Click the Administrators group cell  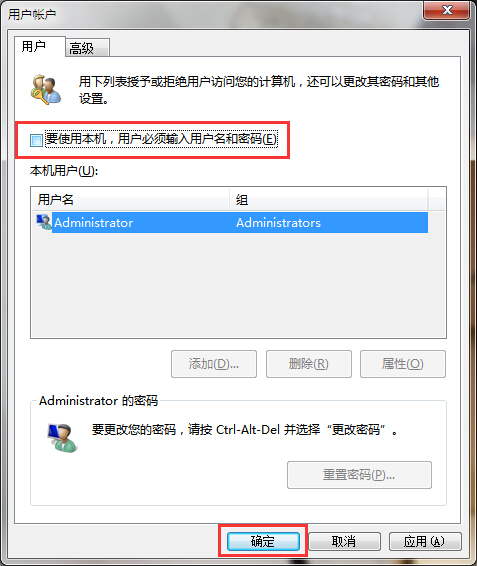[x=278, y=223]
